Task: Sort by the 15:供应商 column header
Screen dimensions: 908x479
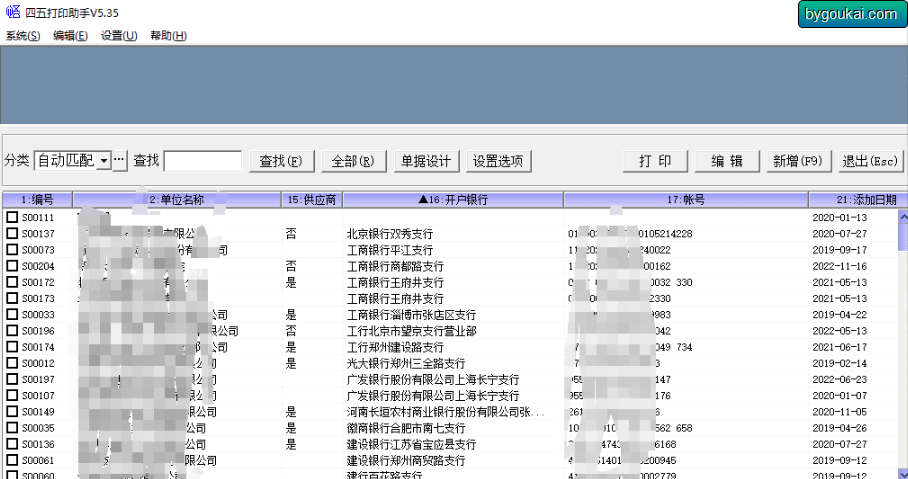Action: (312, 200)
